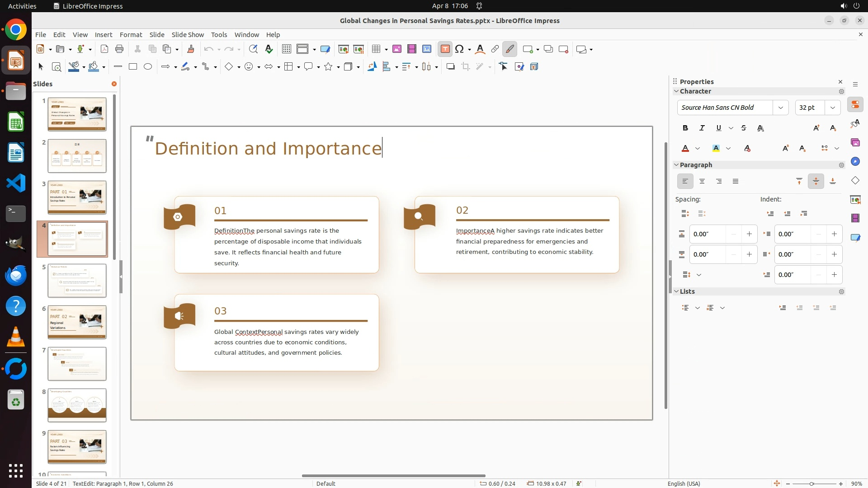Select the Ellipse drawing tool

click(148, 67)
